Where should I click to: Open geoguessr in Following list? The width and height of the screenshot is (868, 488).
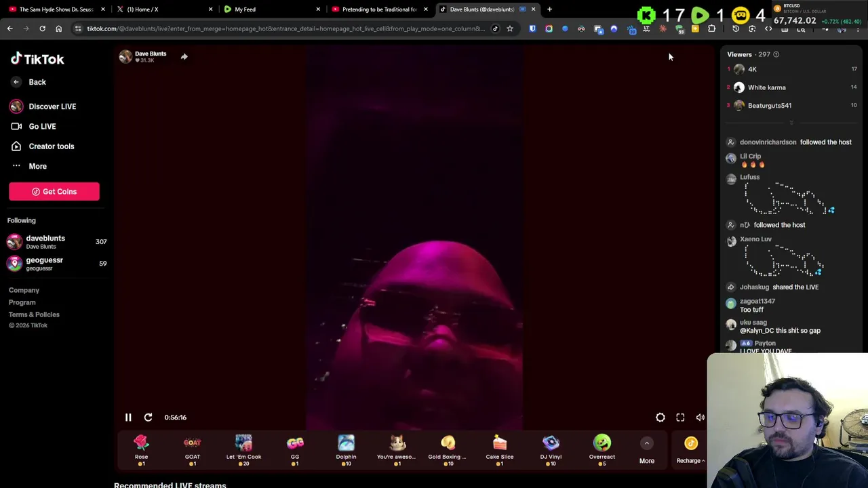(x=56, y=264)
